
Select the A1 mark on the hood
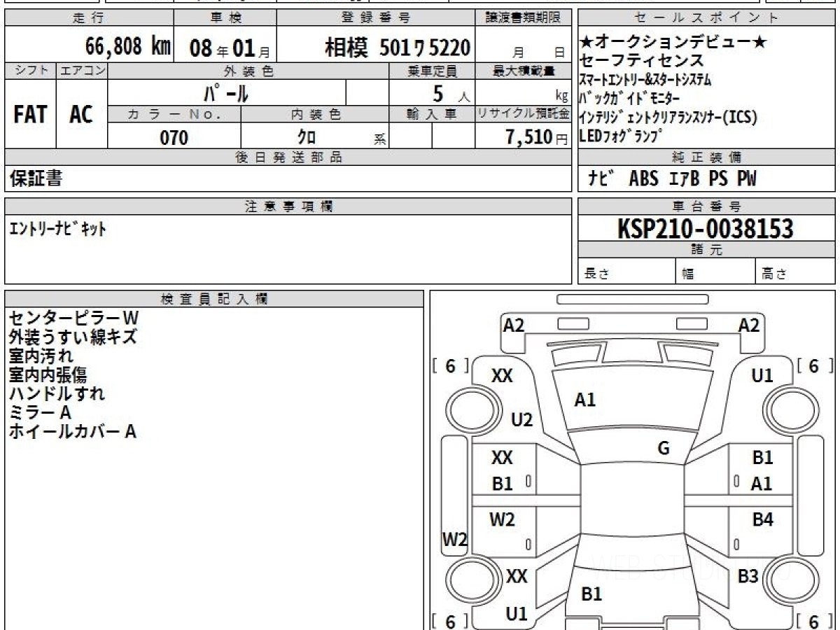click(x=584, y=400)
